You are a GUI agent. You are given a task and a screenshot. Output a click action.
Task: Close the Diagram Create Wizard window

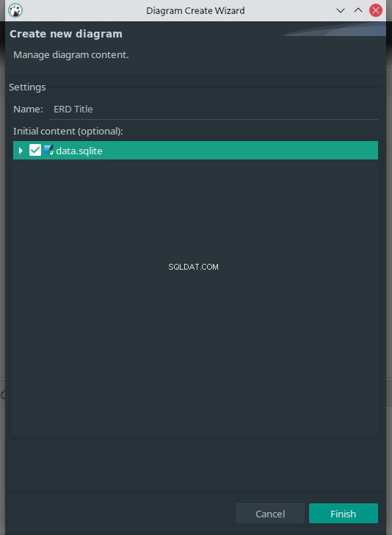pyautogui.click(x=376, y=10)
